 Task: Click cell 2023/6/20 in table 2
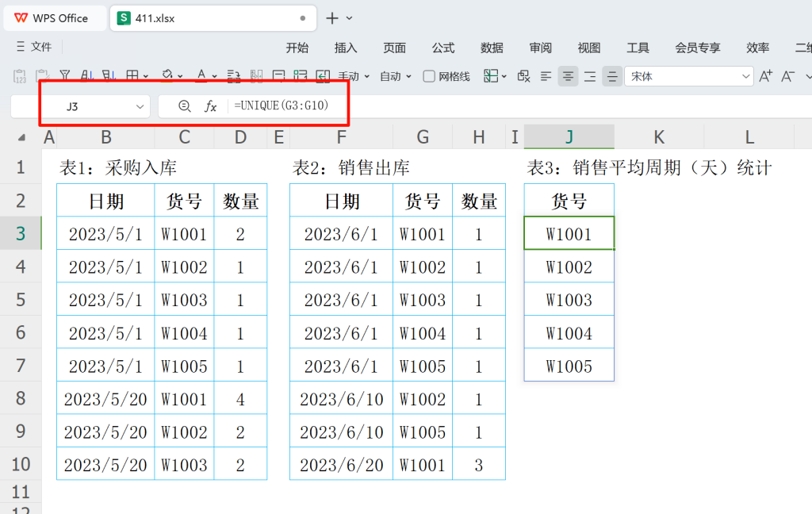pyautogui.click(x=341, y=464)
